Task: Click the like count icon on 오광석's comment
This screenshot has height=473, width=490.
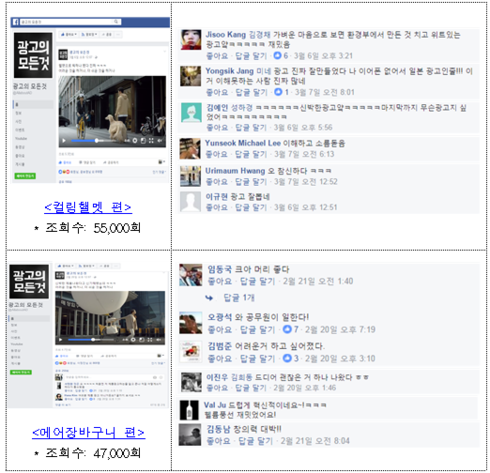Action: click(x=287, y=329)
